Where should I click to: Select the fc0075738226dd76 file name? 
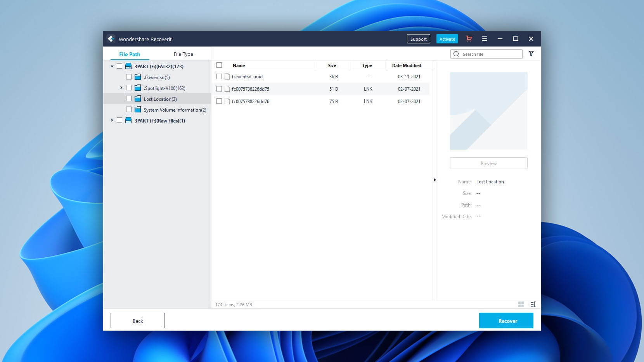coord(251,102)
